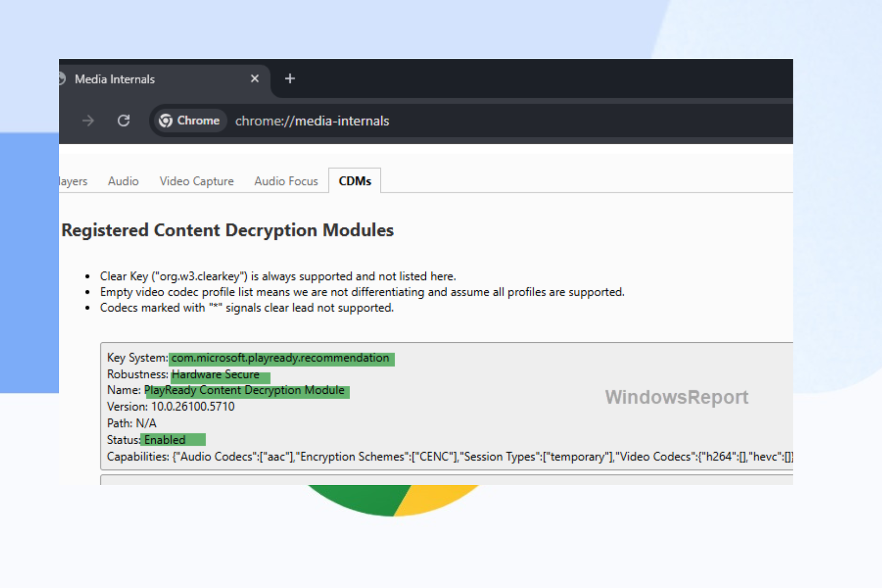Click the Registered Content Decryption Modules heading

(x=228, y=230)
